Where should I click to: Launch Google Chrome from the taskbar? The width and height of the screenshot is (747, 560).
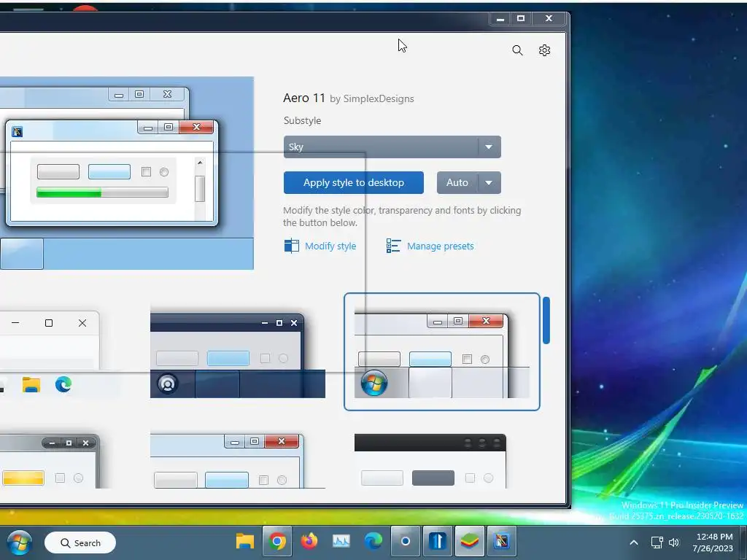pos(276,542)
